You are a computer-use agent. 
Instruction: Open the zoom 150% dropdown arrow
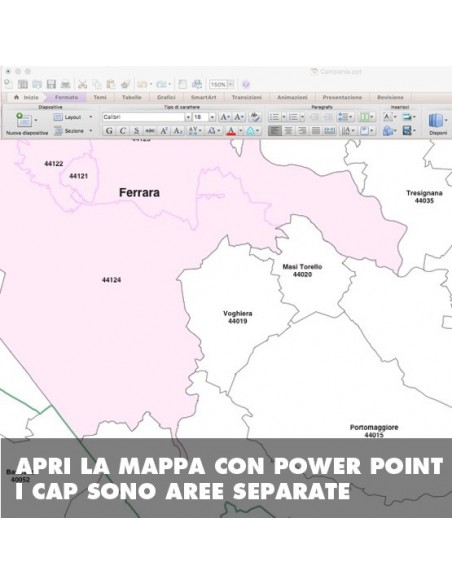231,85
